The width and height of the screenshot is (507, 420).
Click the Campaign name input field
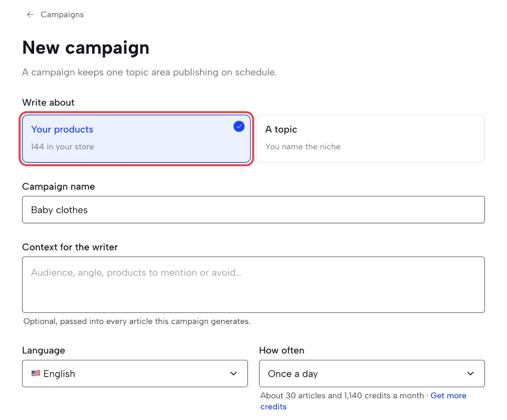tap(253, 210)
